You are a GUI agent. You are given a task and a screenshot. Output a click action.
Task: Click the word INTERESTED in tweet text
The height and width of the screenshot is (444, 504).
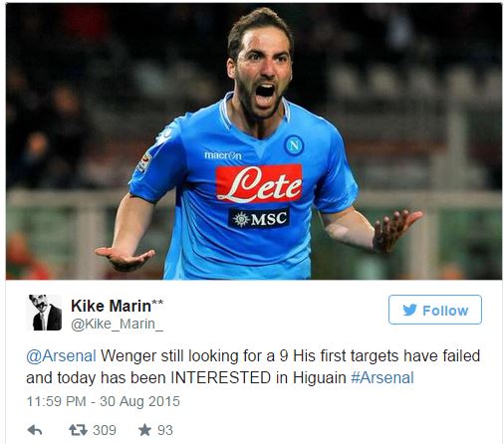pos(221,378)
